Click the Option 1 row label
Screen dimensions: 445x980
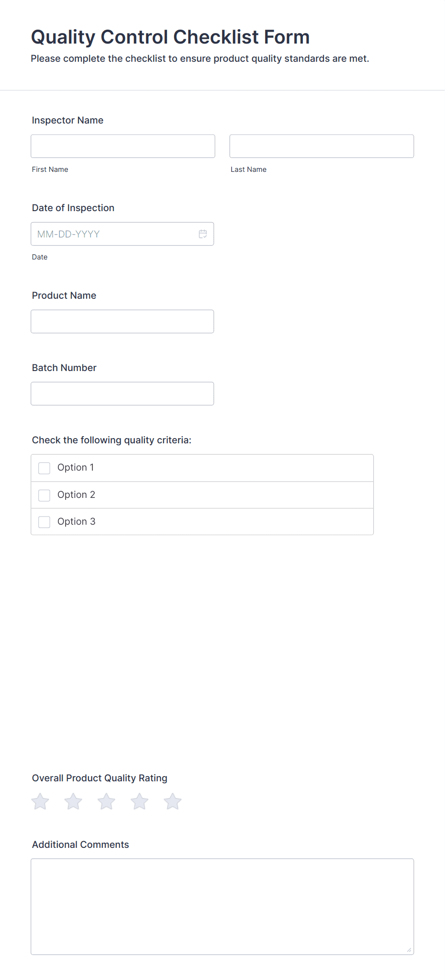click(x=76, y=467)
